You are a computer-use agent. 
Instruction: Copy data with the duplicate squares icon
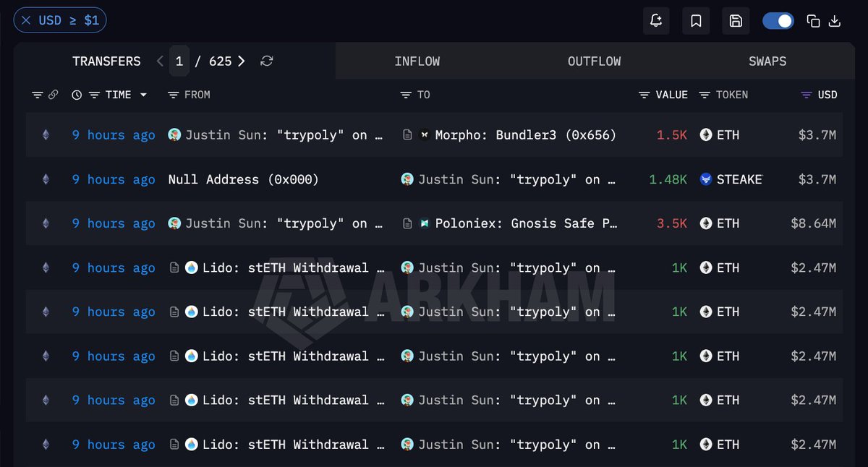813,21
